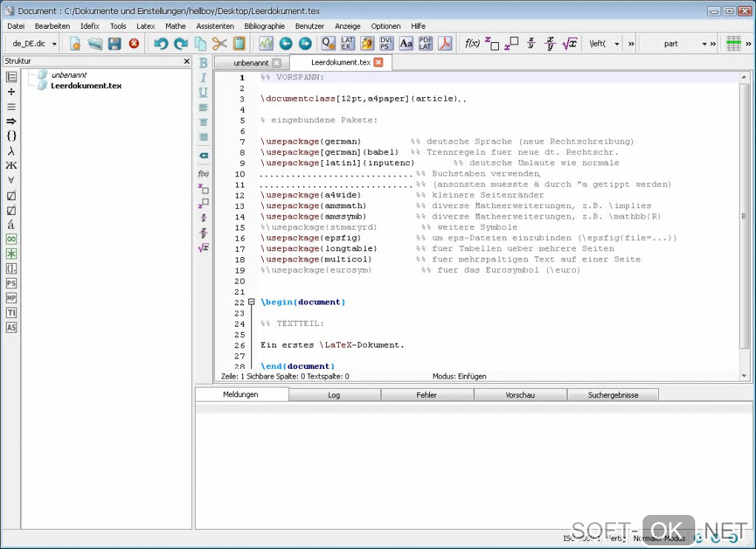Collapse the \begin{document} fold marker
Image resolution: width=756 pixels, height=549 pixels.
click(x=251, y=302)
